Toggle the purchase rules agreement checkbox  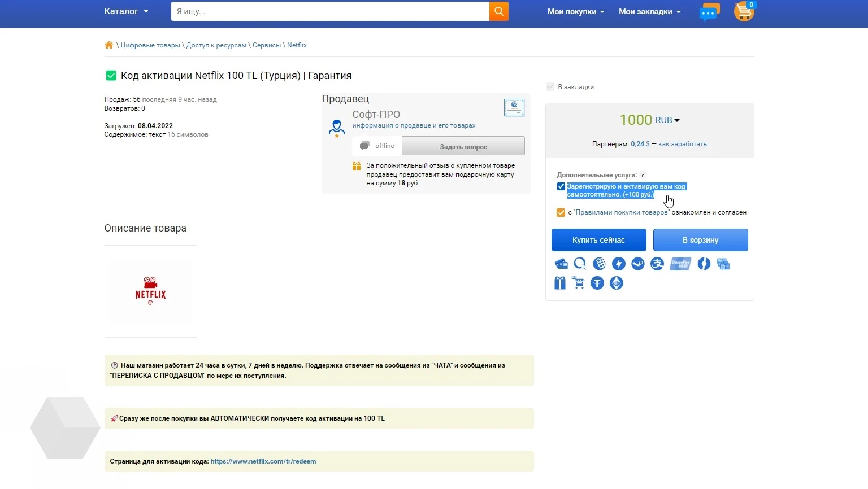pyautogui.click(x=561, y=213)
